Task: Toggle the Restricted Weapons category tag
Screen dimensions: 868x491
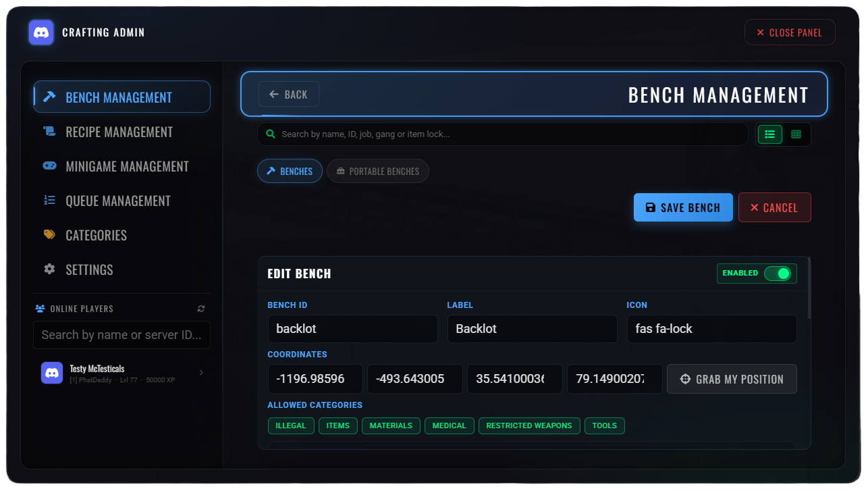Action: 529,425
